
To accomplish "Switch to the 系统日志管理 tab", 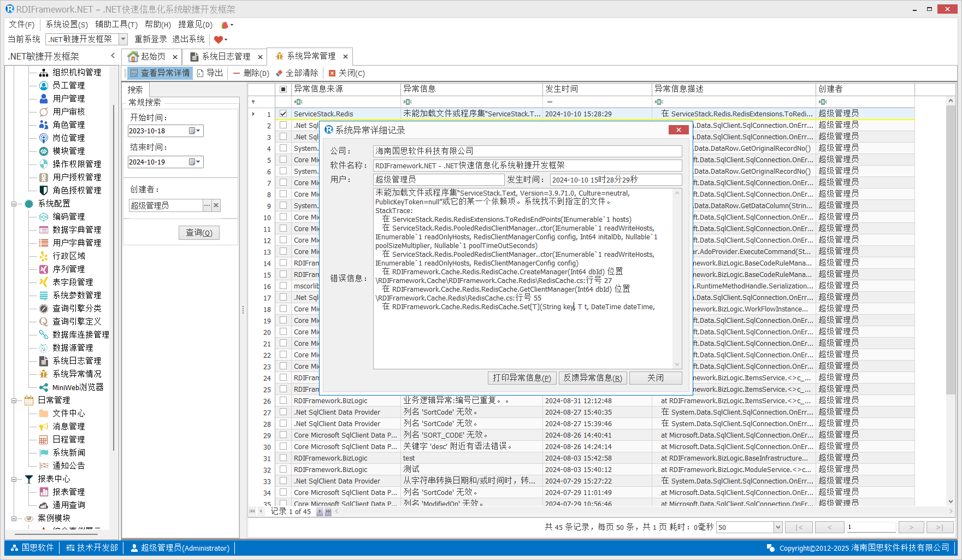I will 226,57.
